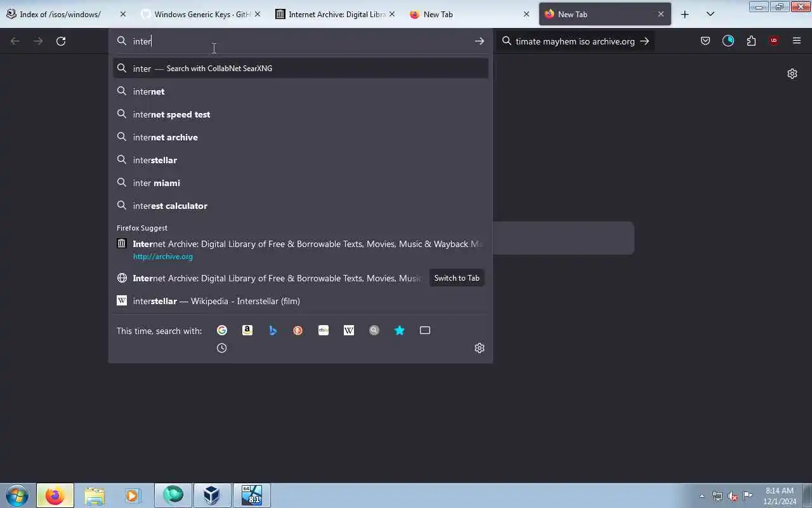
Task: Search this time with Wikipedia
Action: (x=349, y=330)
